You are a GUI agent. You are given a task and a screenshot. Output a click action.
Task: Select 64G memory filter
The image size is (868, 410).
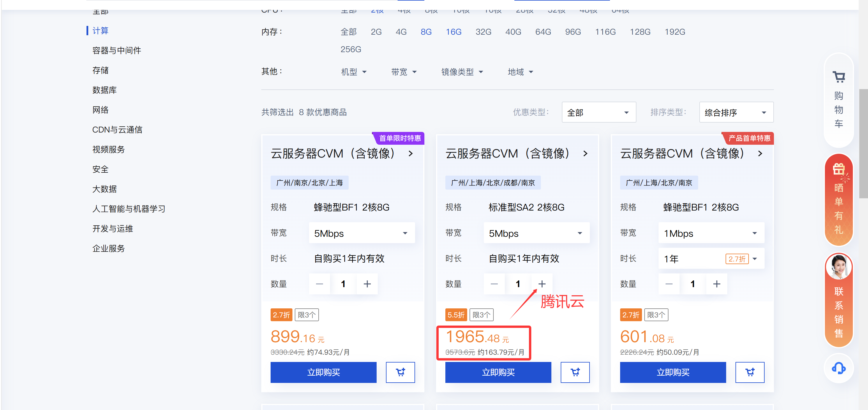pyautogui.click(x=543, y=32)
